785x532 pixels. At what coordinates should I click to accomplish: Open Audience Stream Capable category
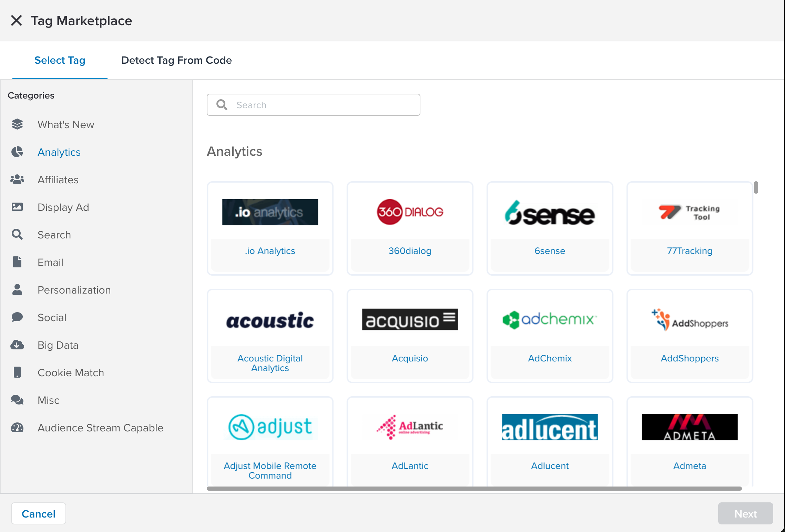tap(100, 428)
